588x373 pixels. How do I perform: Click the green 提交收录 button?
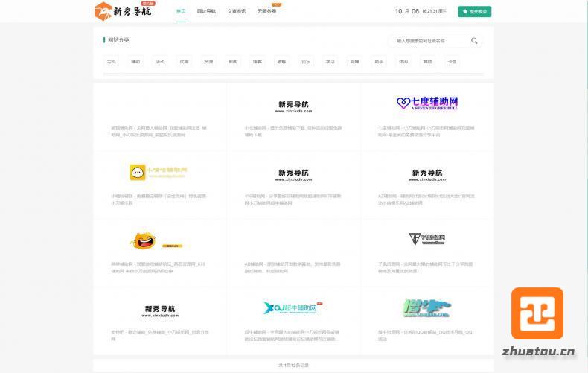475,12
